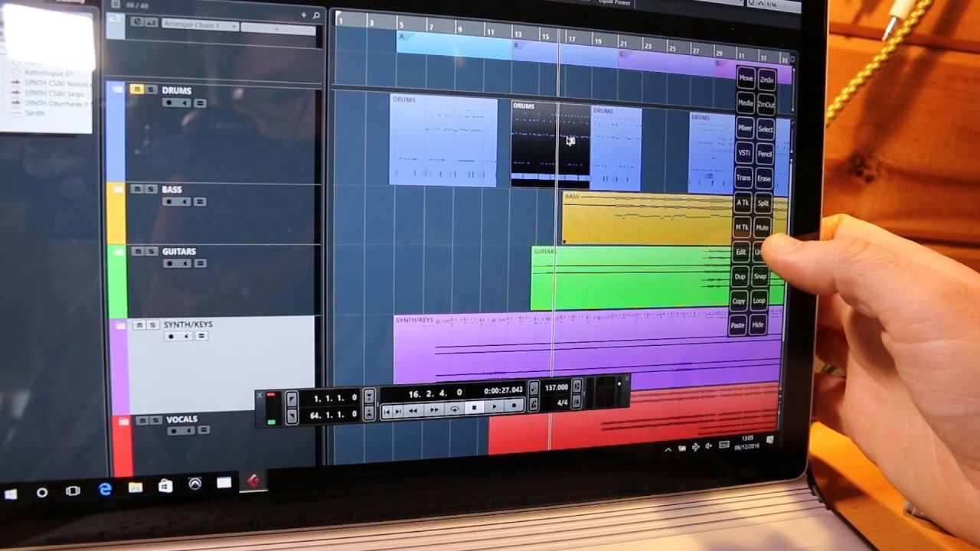Image resolution: width=980 pixels, height=551 pixels.
Task: Mute the VOCALS folder track
Action: tap(142, 420)
